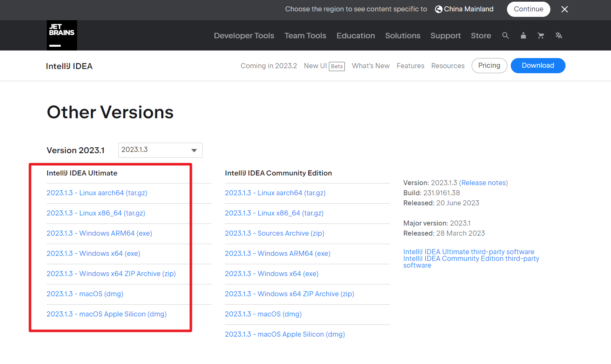Open the shopping cart icon

(541, 36)
